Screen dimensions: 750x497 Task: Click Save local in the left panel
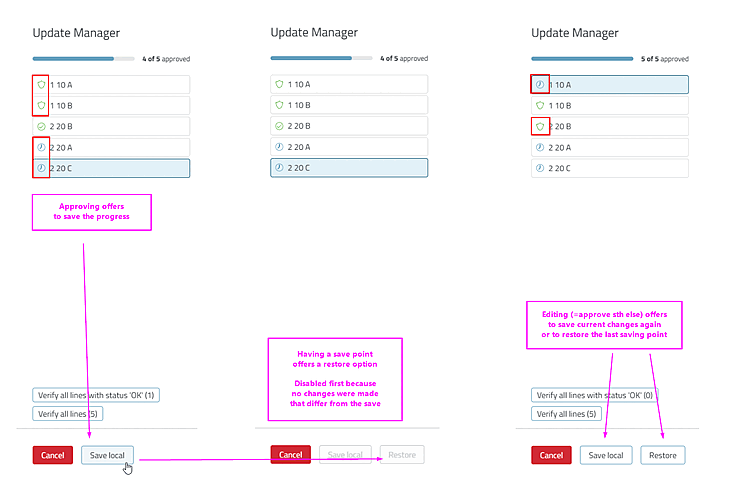(x=107, y=455)
